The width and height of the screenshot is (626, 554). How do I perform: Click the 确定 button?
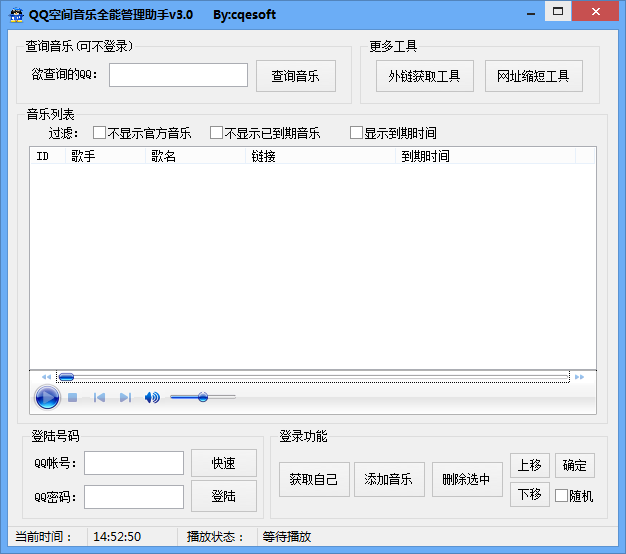tap(575, 465)
